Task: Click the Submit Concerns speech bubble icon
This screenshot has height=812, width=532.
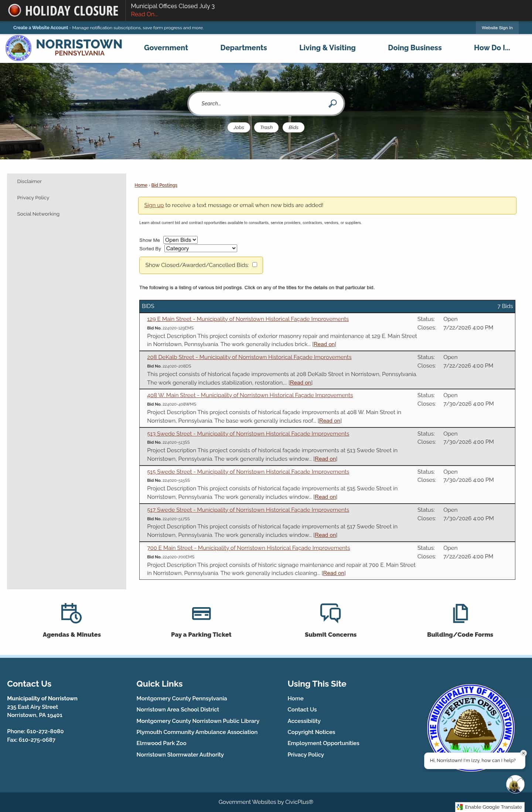Action: coord(331,613)
